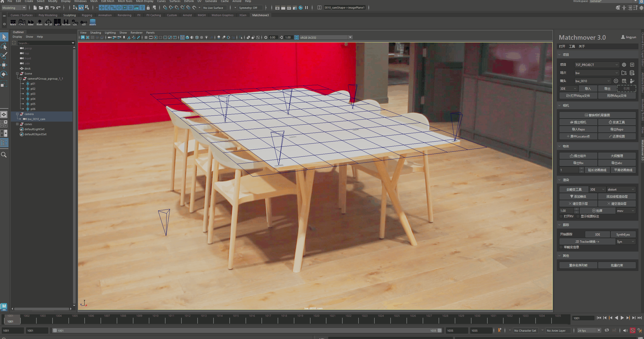Expand the cones group in Outliner

[17, 124]
